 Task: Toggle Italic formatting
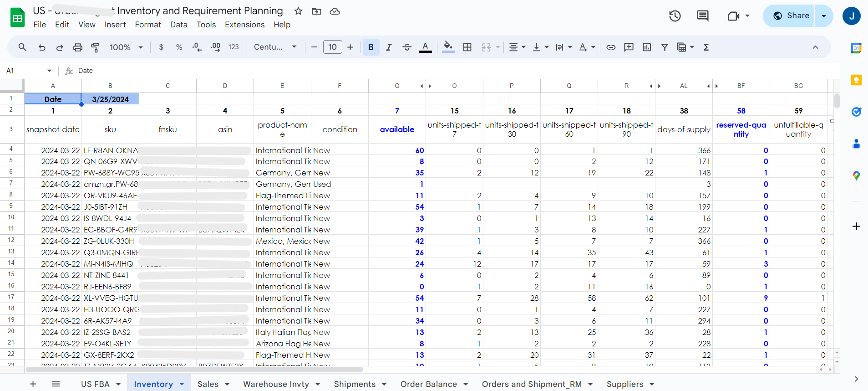click(389, 47)
